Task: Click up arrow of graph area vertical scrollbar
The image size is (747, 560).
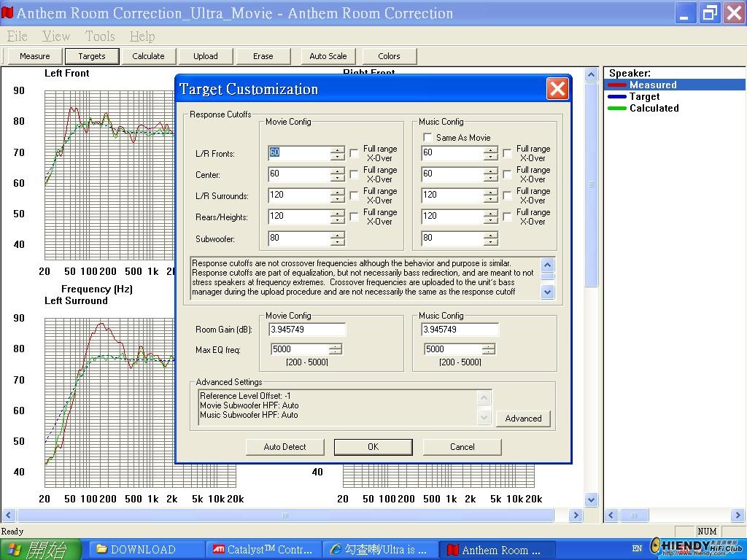Action: (591, 75)
